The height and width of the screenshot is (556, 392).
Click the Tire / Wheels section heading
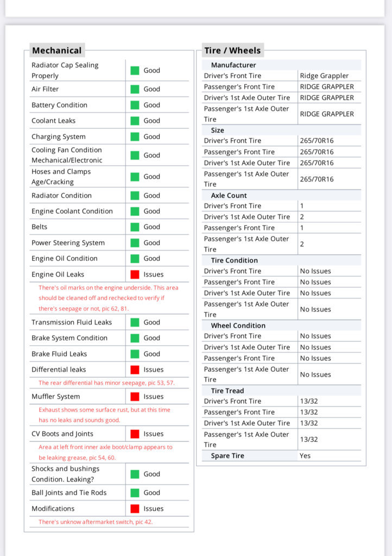232,51
